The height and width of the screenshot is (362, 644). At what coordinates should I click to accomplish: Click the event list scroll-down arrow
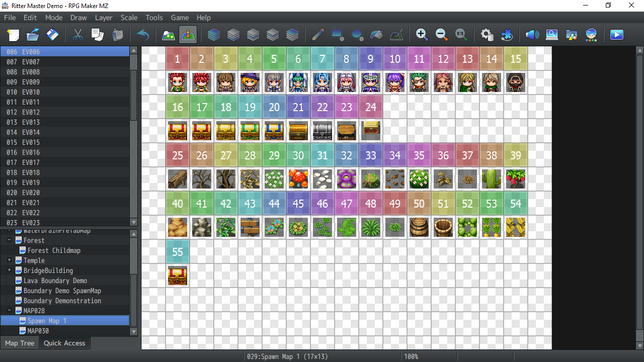coord(133,222)
